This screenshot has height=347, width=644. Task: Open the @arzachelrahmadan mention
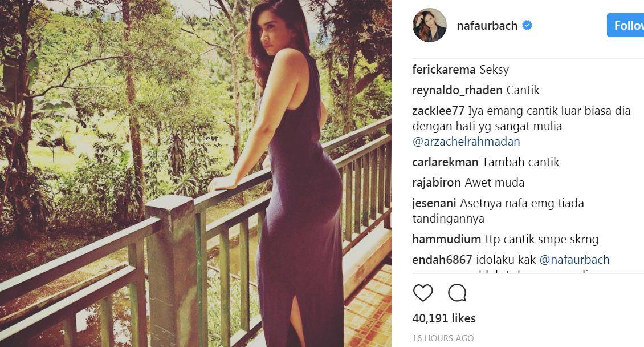pyautogui.click(x=466, y=142)
